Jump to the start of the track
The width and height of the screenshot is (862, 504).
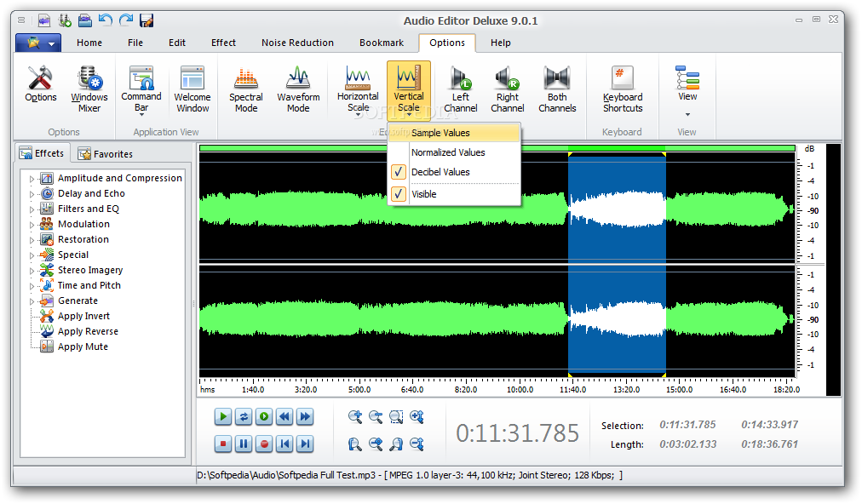tap(284, 444)
